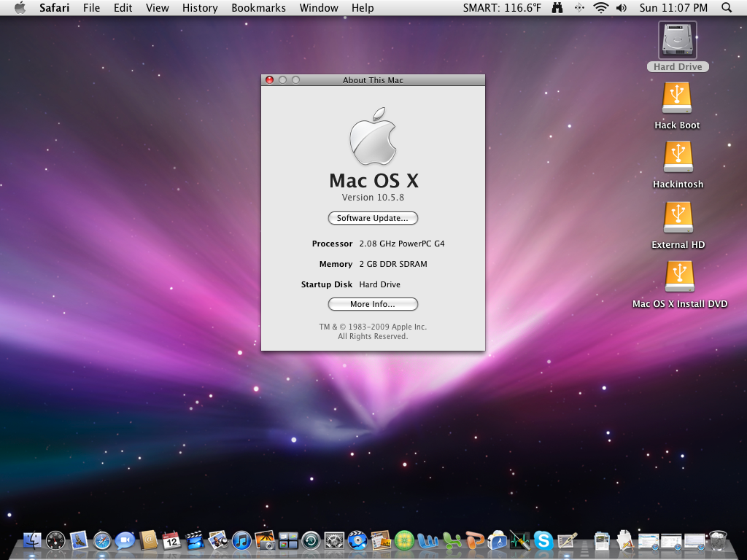This screenshot has height=560, width=747.
Task: Open the Edit menu
Action: [x=123, y=7]
